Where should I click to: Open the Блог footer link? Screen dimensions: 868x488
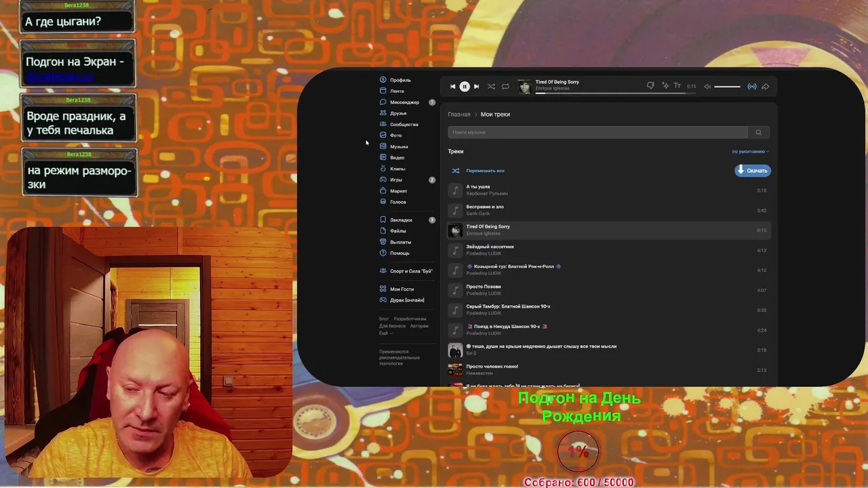[384, 319]
